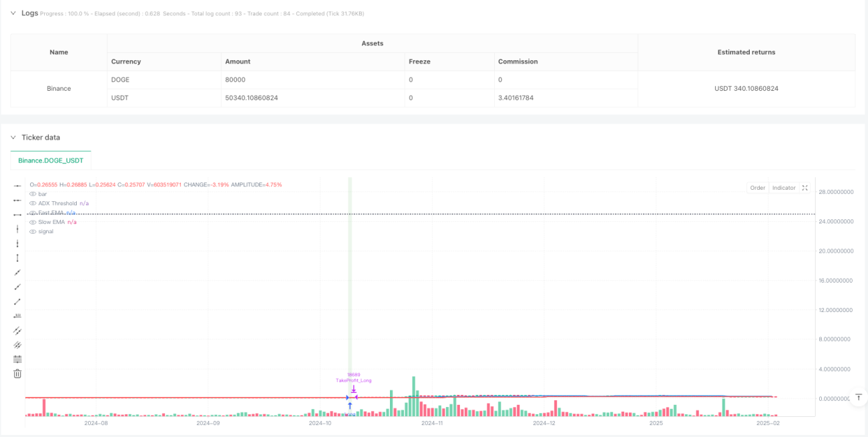
Task: Click the 0.00000000 price axis label
Action: tap(835, 398)
